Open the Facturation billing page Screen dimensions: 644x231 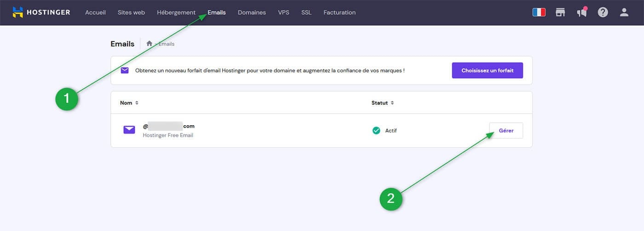pyautogui.click(x=339, y=12)
